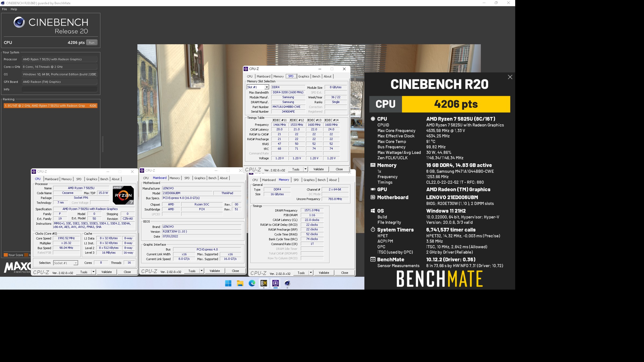Open Windows Start menu in taskbar

(228, 283)
